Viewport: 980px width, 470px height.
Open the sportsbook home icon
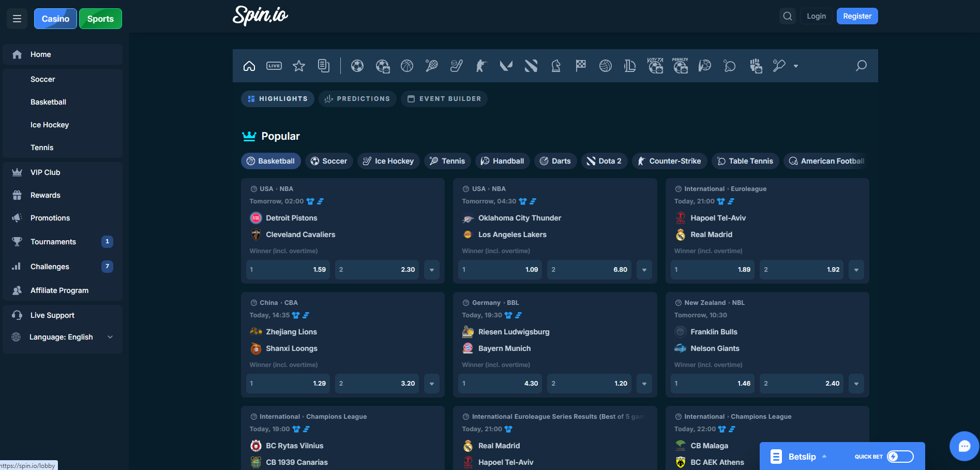pyautogui.click(x=249, y=66)
